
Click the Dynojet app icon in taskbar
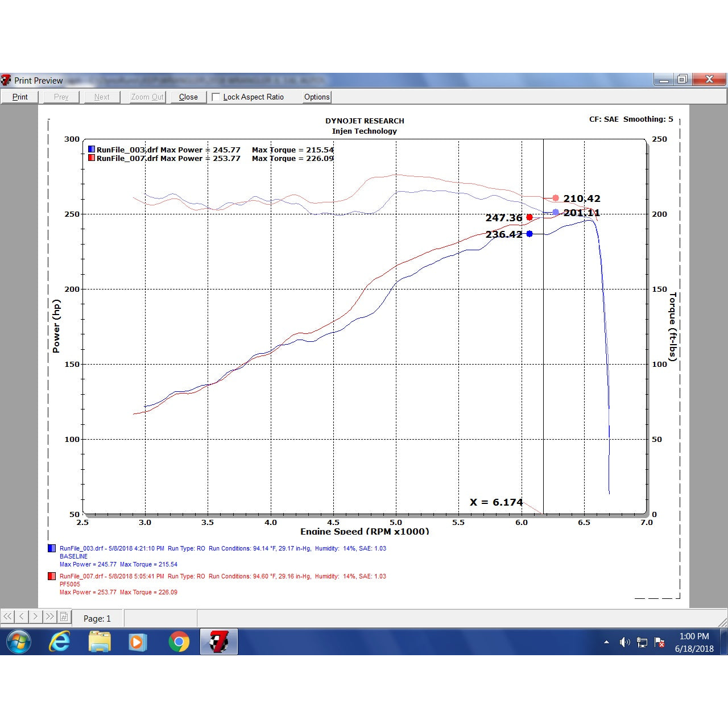click(218, 642)
